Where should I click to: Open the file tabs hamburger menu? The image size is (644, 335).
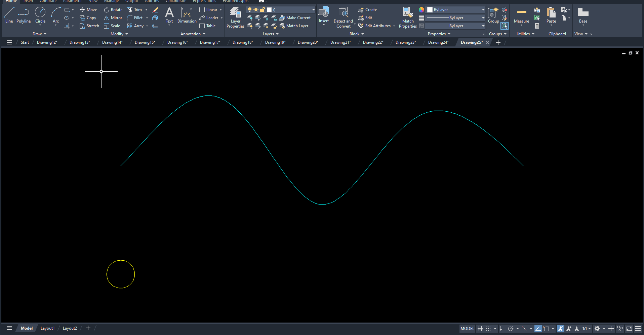(9, 42)
